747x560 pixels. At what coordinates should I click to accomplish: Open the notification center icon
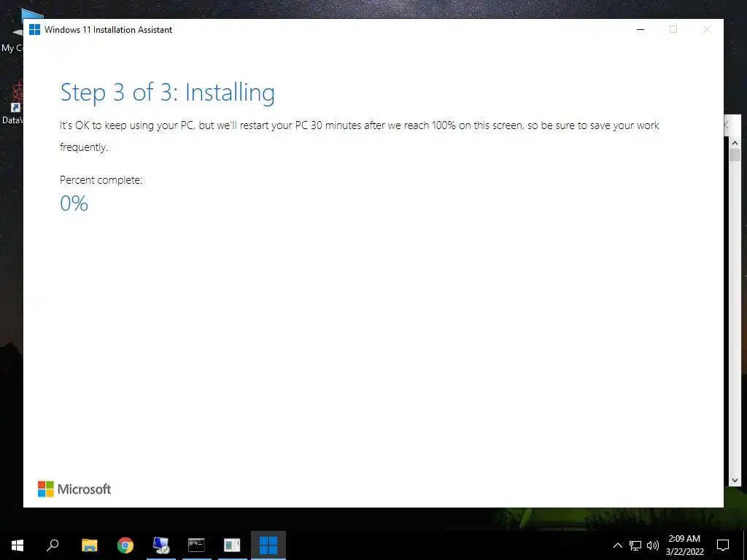[723, 545]
